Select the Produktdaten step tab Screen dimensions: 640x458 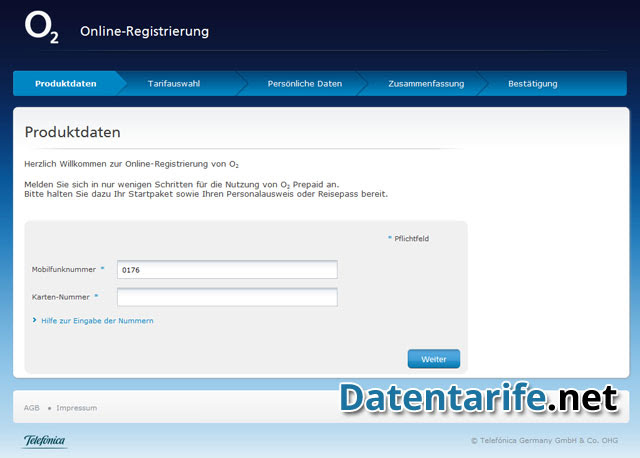coord(66,84)
